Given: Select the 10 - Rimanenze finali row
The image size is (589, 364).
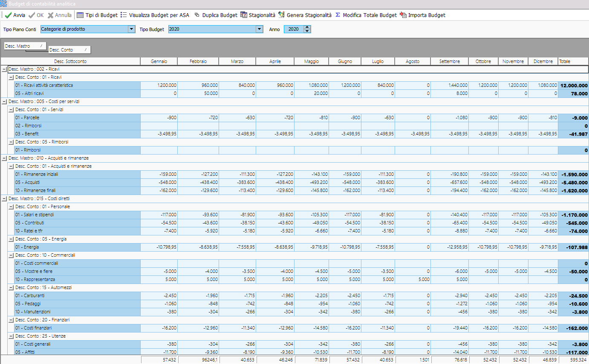Looking at the screenshot, I should coord(301,190).
